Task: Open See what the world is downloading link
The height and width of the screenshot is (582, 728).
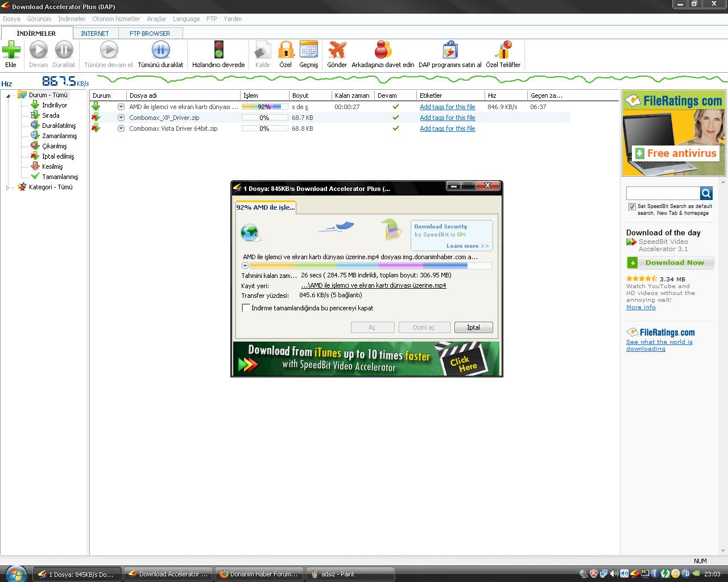Action: pos(659,345)
